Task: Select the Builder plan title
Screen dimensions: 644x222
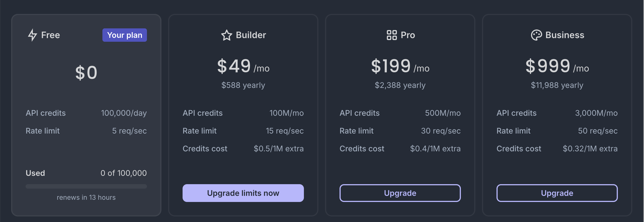Action: coord(251,35)
